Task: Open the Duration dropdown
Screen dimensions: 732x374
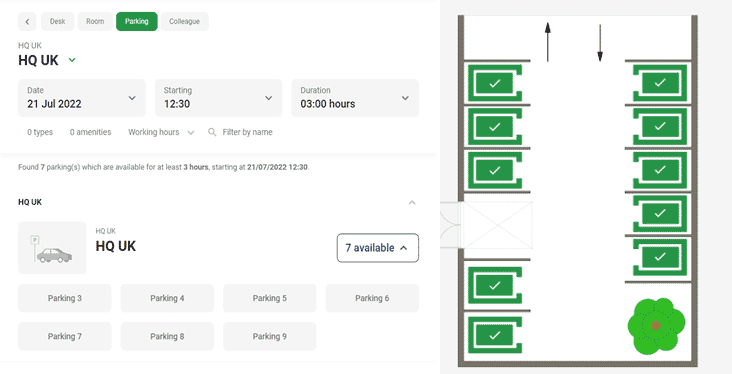Action: click(355, 98)
